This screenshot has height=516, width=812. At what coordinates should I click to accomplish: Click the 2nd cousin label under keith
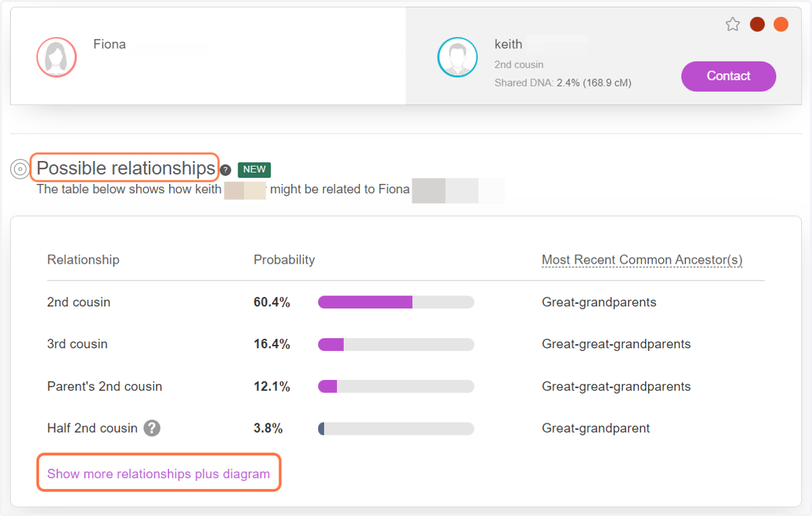point(519,65)
